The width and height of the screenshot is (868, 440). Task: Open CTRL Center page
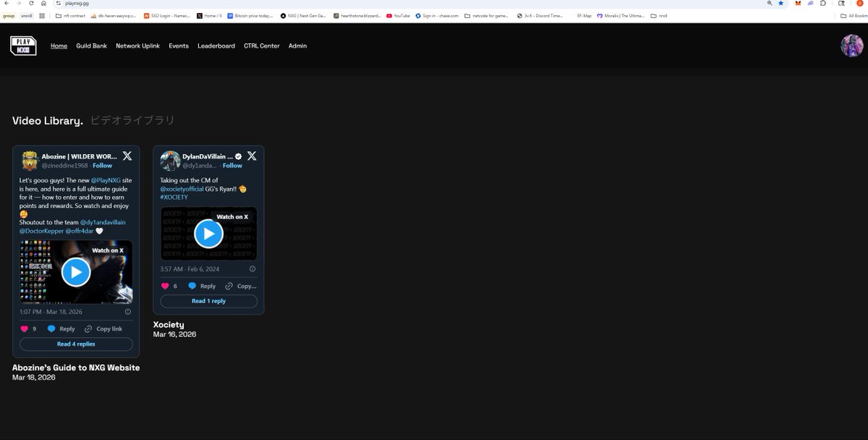[x=262, y=46]
